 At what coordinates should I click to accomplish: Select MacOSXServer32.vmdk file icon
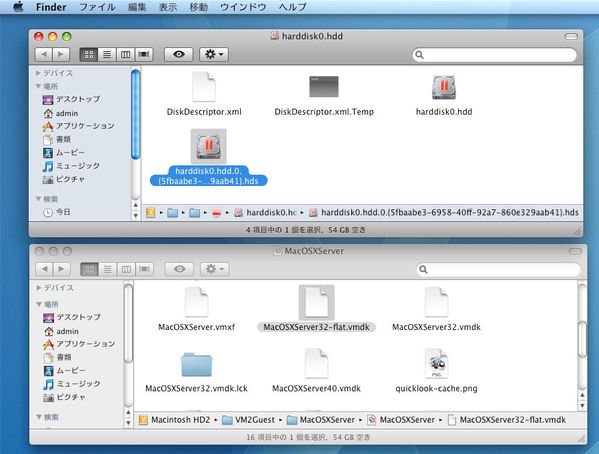coord(436,302)
